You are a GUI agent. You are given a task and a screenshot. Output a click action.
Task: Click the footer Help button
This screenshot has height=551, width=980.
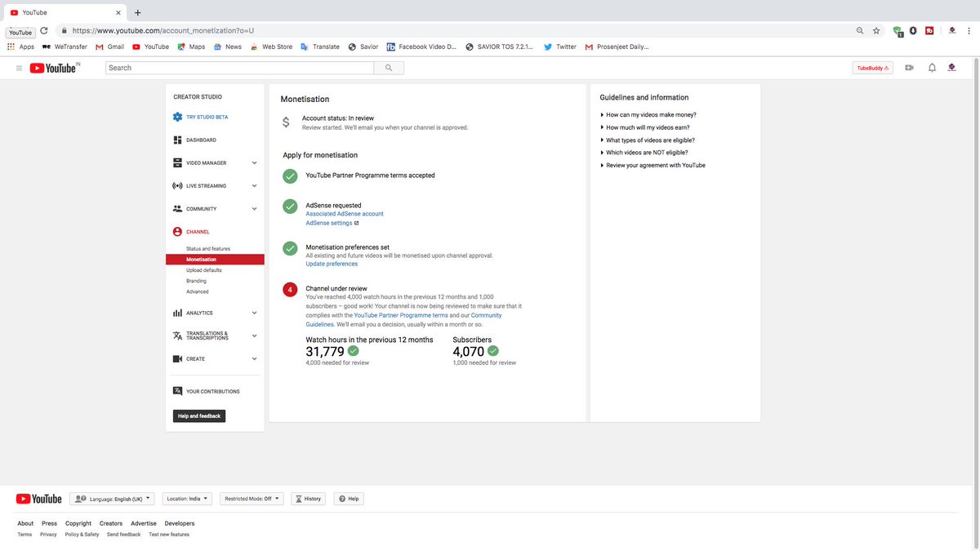[349, 499]
